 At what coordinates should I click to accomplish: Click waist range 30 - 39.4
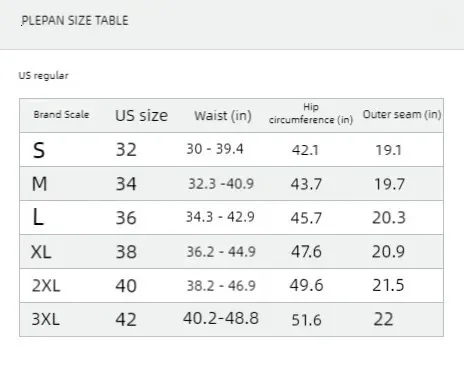pyautogui.click(x=215, y=149)
